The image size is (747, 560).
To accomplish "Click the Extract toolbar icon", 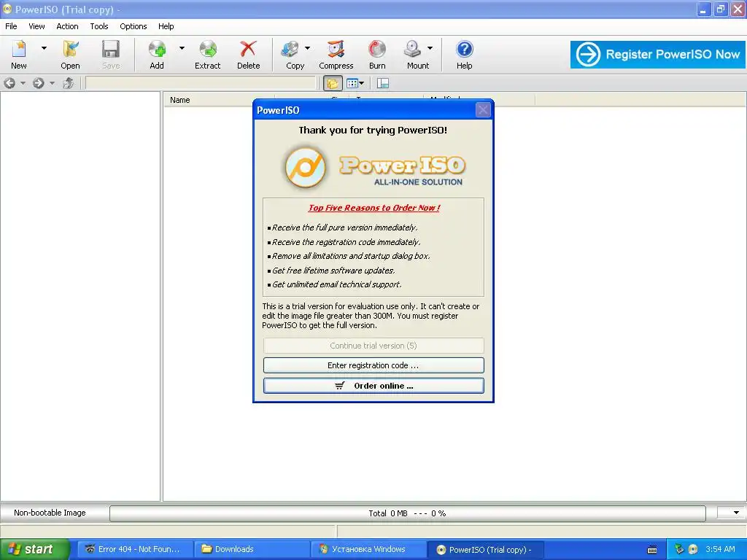I will (x=208, y=54).
